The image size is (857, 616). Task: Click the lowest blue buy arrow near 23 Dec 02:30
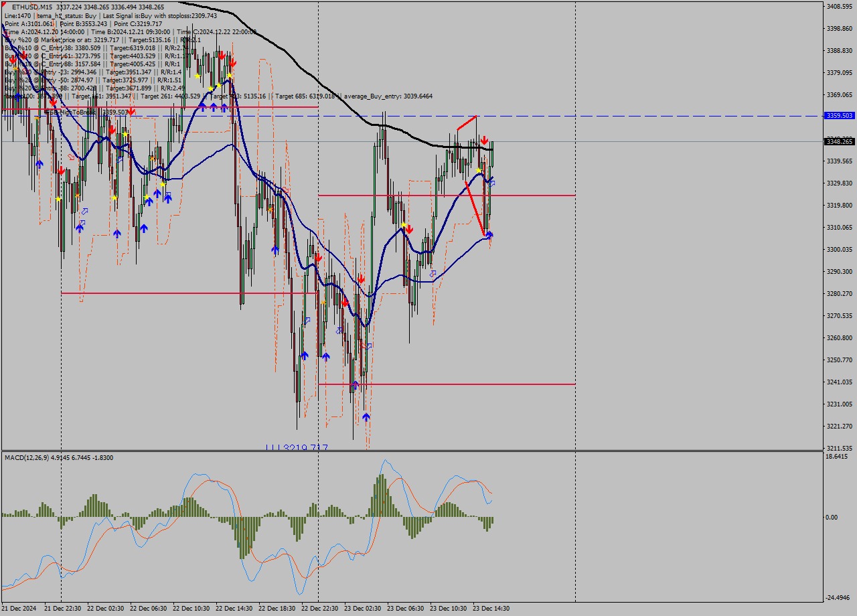366,416
